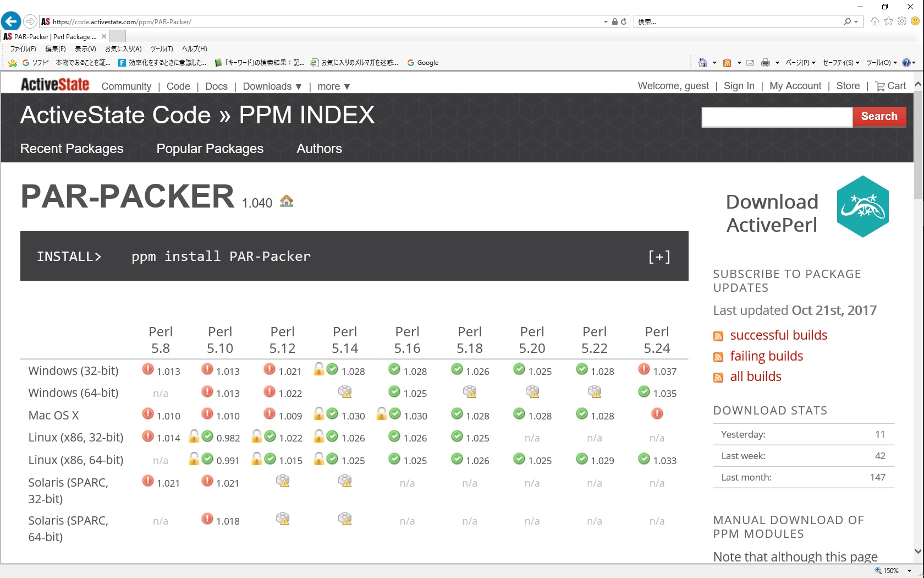Viewport: 924px width, 578px height.
Task: Open the address bar URL dropdown arrow
Action: click(606, 22)
